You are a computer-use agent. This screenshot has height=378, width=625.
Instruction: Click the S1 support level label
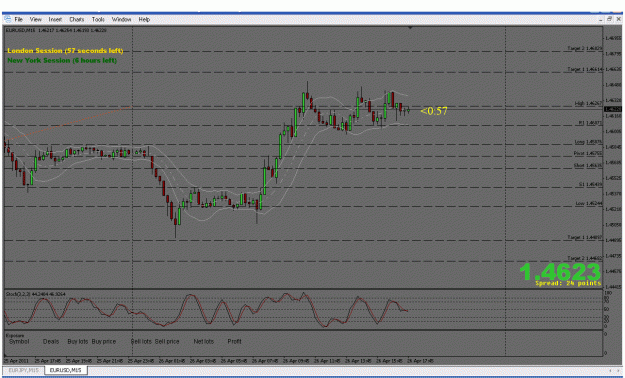590,185
